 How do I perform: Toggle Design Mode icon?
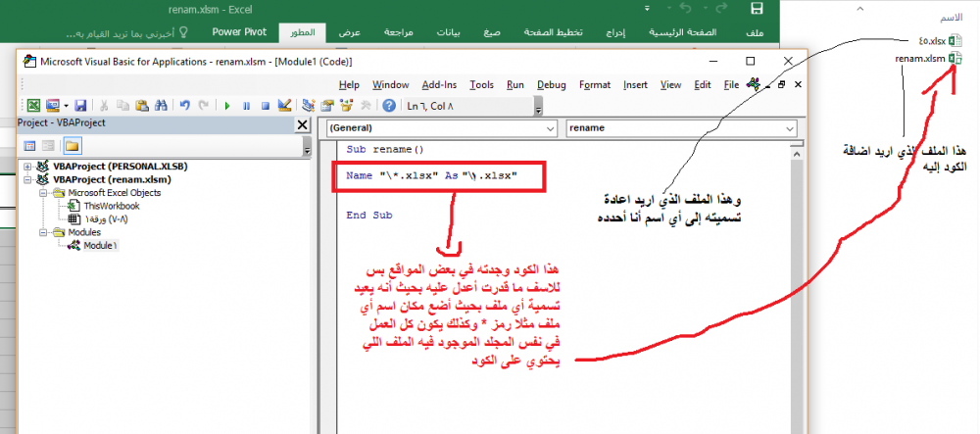(284, 106)
